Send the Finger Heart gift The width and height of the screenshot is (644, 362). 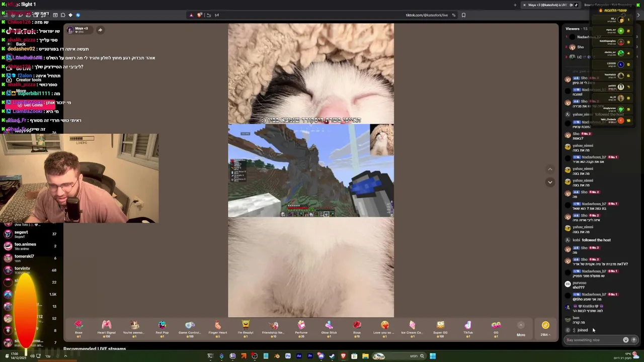[x=217, y=328]
